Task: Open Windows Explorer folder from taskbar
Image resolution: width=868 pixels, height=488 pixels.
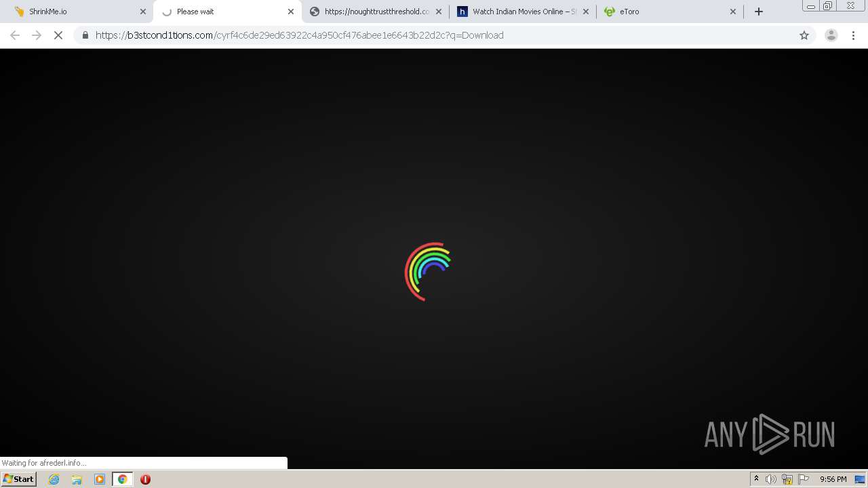Action: tap(77, 479)
